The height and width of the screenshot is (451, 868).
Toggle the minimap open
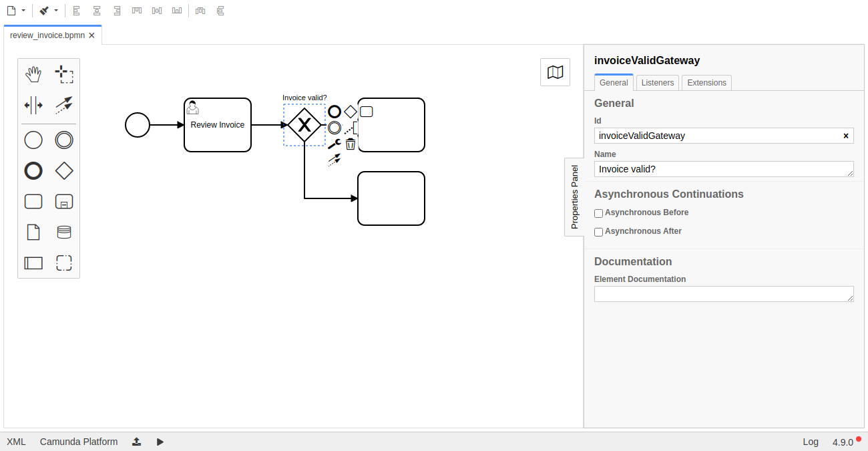click(555, 72)
